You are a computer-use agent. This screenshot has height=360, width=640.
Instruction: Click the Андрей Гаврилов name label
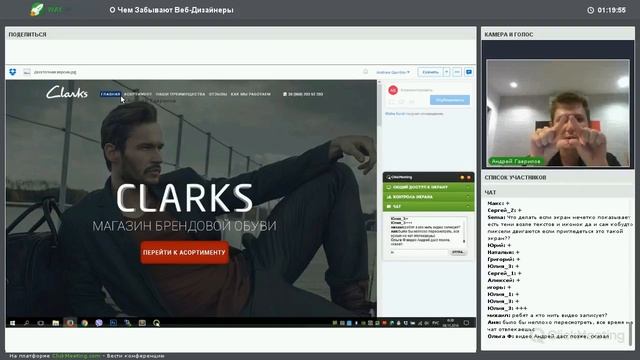pos(516,162)
